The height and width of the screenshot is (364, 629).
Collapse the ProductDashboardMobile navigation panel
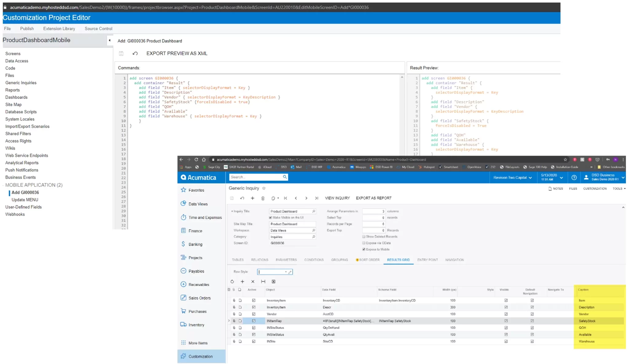tap(110, 40)
